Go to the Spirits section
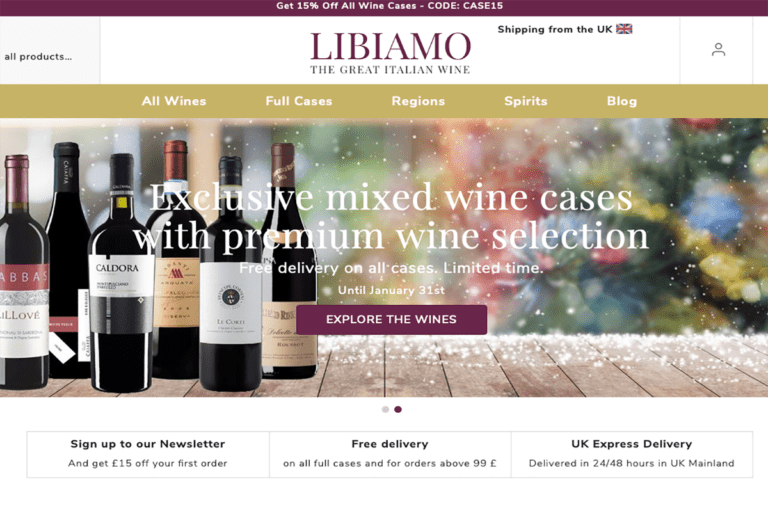Screen dimensions: 768x512 coord(526,101)
